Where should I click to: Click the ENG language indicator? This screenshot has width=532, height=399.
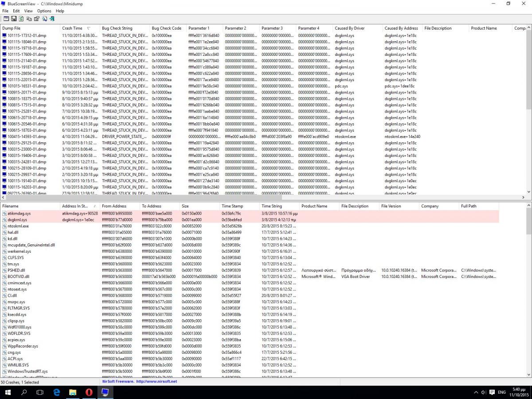(502, 392)
